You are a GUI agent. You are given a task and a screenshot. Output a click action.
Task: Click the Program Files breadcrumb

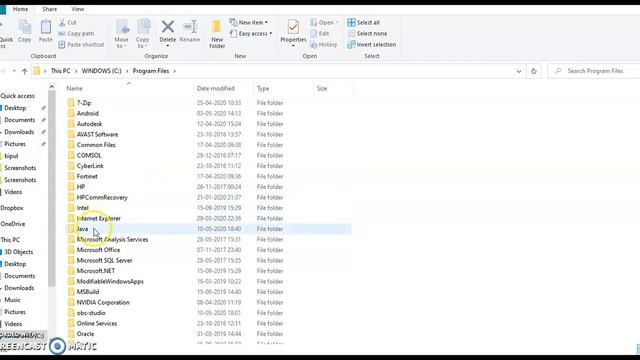point(151,71)
